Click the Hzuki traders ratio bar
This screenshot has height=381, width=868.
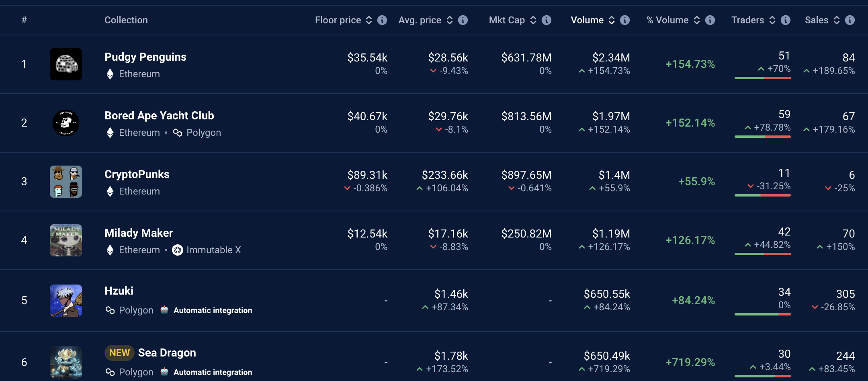click(x=763, y=314)
